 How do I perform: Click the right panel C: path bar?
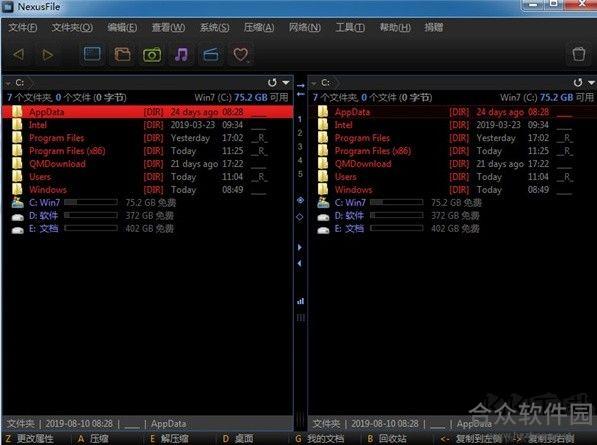pos(452,83)
